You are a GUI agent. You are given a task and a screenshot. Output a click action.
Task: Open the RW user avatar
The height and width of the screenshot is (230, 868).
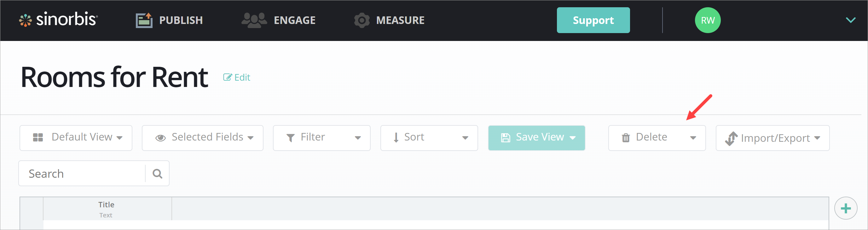[x=707, y=20]
